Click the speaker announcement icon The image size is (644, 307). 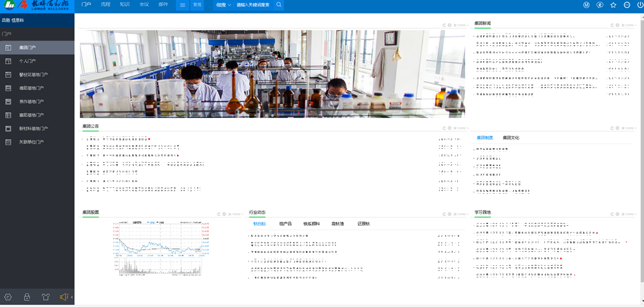[x=64, y=297]
